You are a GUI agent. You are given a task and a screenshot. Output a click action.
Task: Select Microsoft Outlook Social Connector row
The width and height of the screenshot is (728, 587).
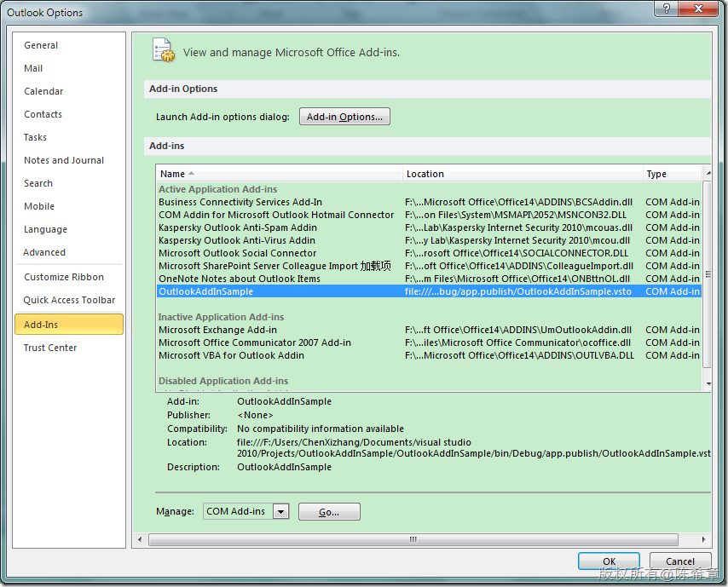click(x=429, y=253)
